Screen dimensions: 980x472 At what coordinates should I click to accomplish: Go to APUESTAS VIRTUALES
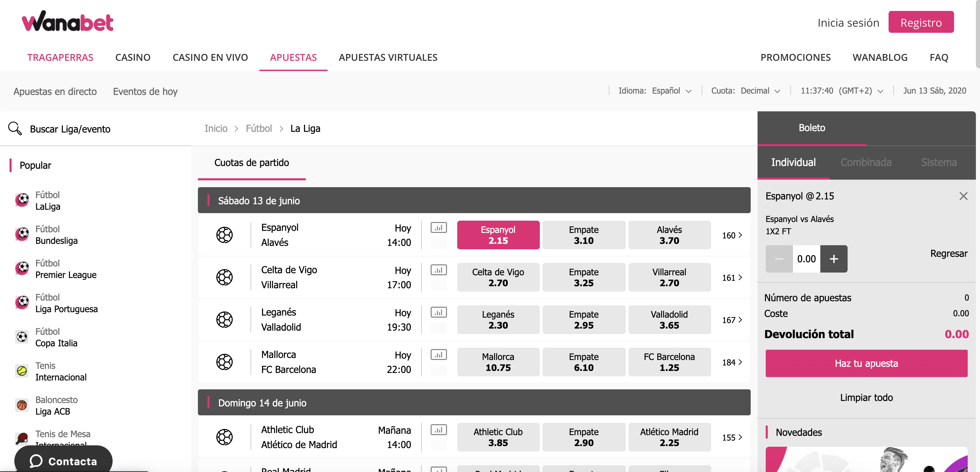388,57
